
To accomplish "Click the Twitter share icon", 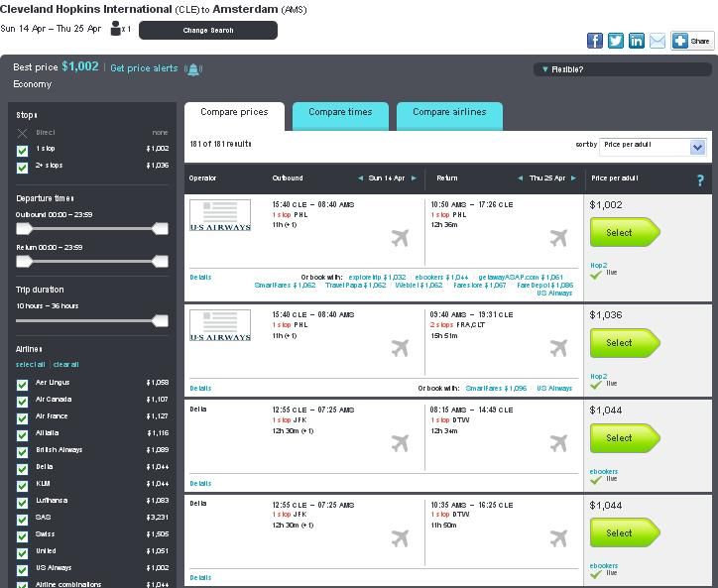I will pyautogui.click(x=616, y=41).
